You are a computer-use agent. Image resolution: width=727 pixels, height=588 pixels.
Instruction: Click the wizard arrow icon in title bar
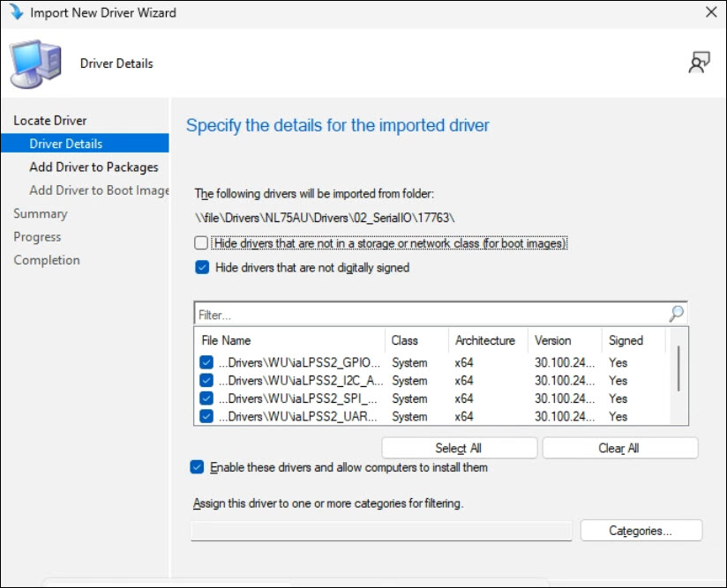coord(16,12)
